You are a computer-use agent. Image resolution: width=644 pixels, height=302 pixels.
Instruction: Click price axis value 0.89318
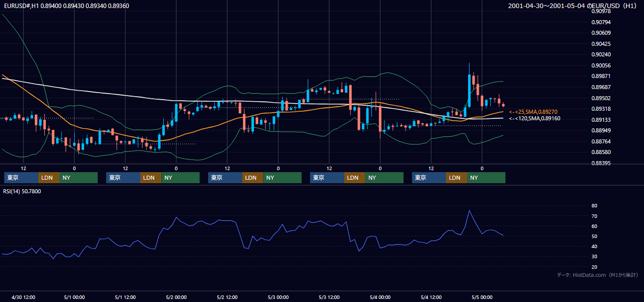pos(601,109)
